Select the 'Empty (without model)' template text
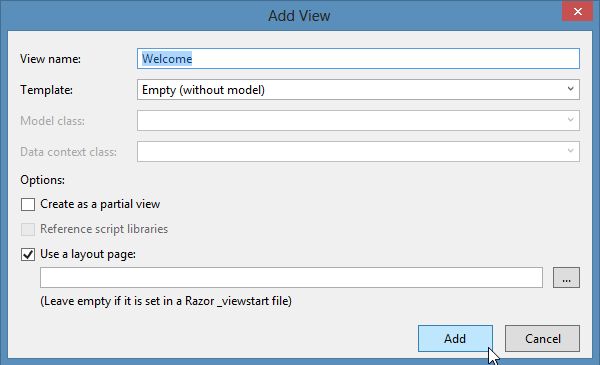The image size is (600, 365). [203, 90]
